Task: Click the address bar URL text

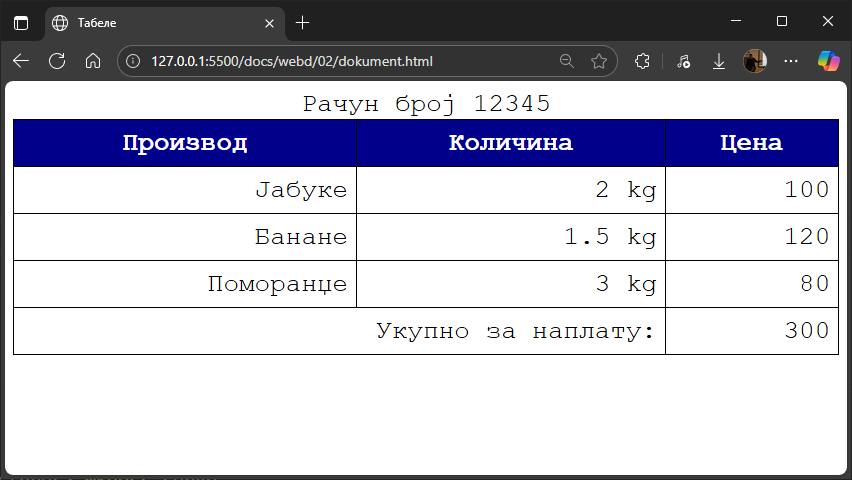Action: point(292,61)
